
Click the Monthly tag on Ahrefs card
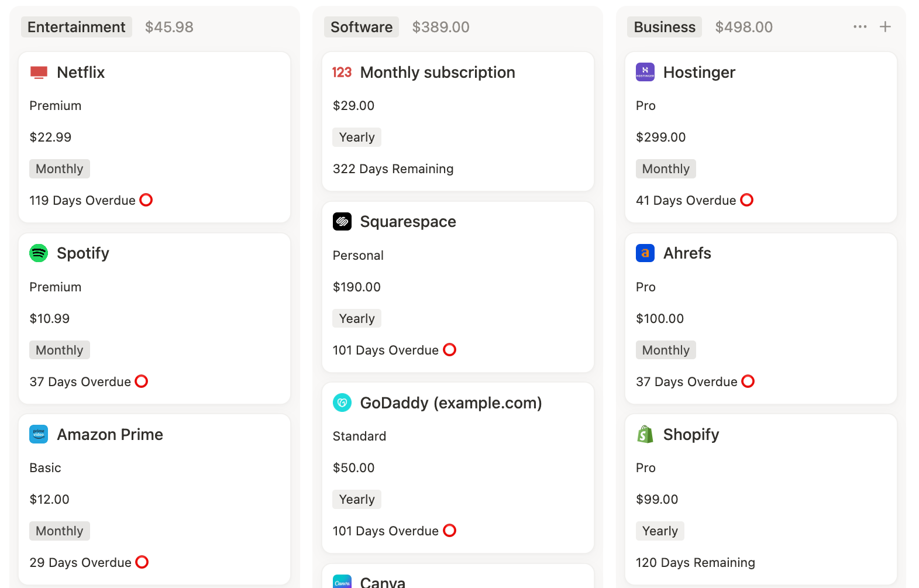click(666, 350)
